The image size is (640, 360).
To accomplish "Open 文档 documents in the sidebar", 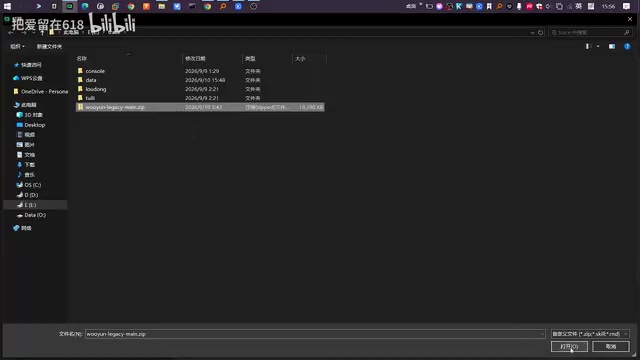I will (x=29, y=155).
